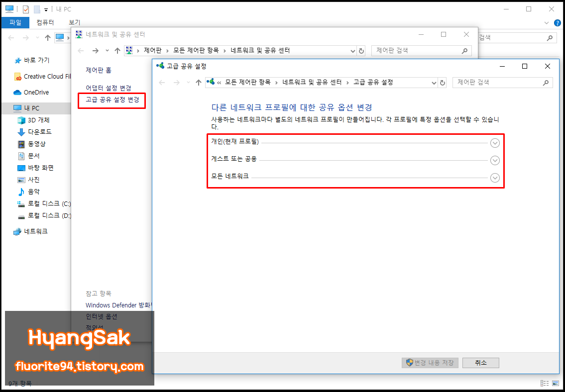The image size is (565, 392).
Task: Expand the explorer ribbon chevron
Action: click(x=547, y=23)
